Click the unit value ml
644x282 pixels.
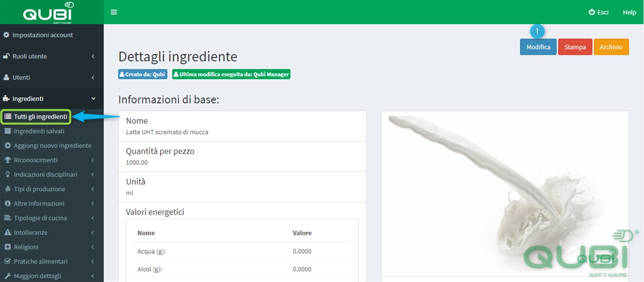click(x=129, y=193)
